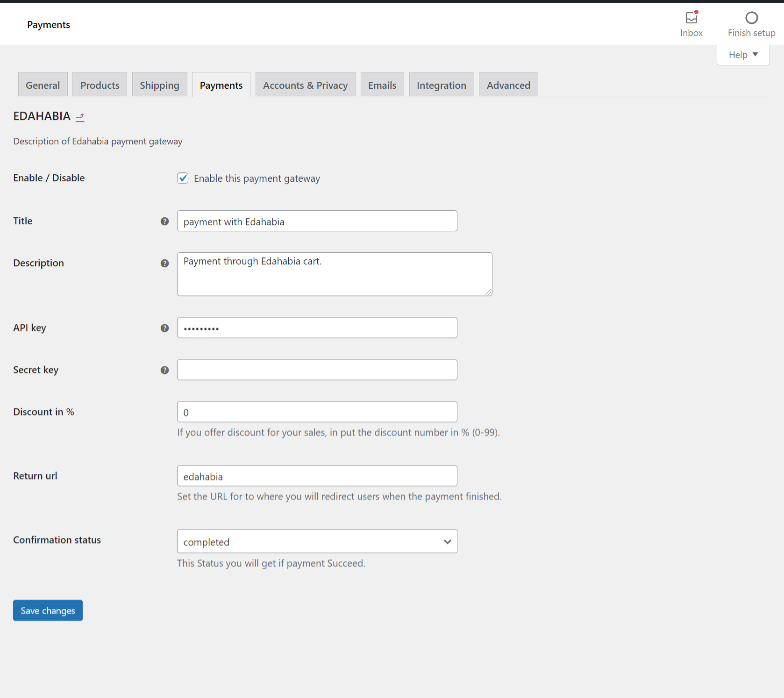Switch to the General tab
The height and width of the screenshot is (698, 784).
(x=43, y=85)
